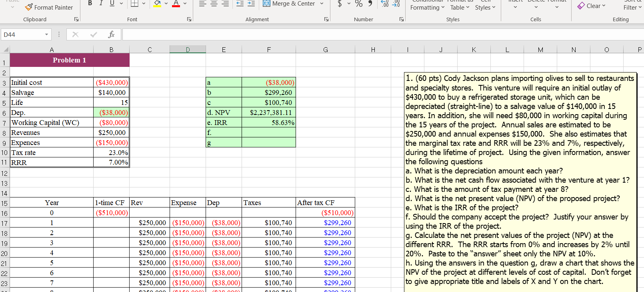
Task: Select all cells with corner triangle
Action: (x=6, y=50)
